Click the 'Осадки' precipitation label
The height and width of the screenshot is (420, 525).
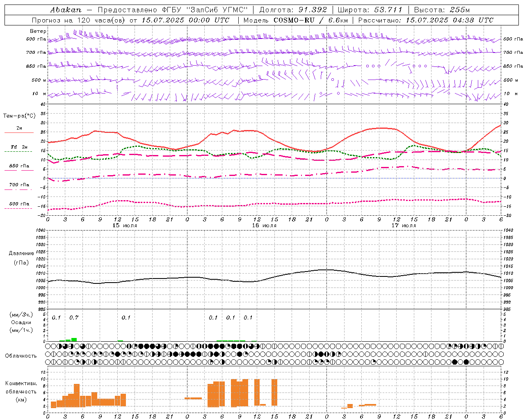tap(21, 322)
